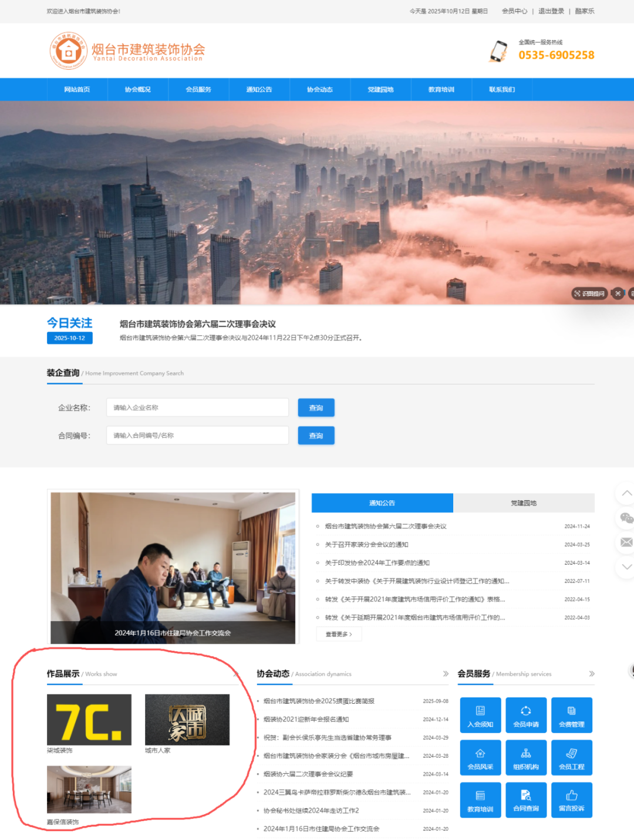This screenshot has height=840, width=634.
Task: Open 入会须知 membership notice icon
Action: click(x=480, y=715)
